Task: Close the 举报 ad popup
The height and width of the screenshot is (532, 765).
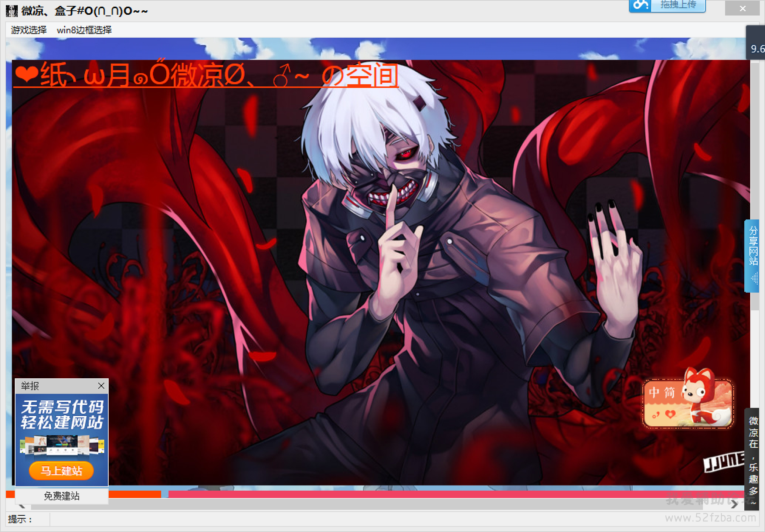Action: [x=101, y=386]
